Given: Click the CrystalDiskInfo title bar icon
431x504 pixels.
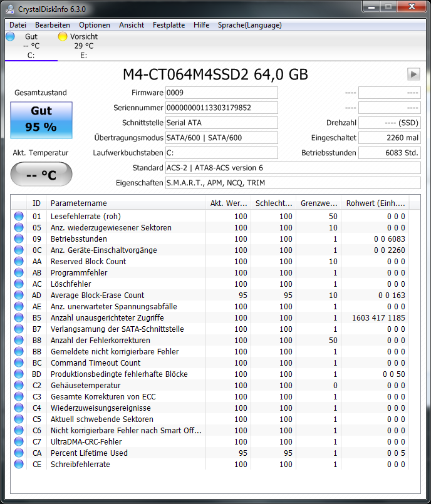Looking at the screenshot, I should click(10, 9).
